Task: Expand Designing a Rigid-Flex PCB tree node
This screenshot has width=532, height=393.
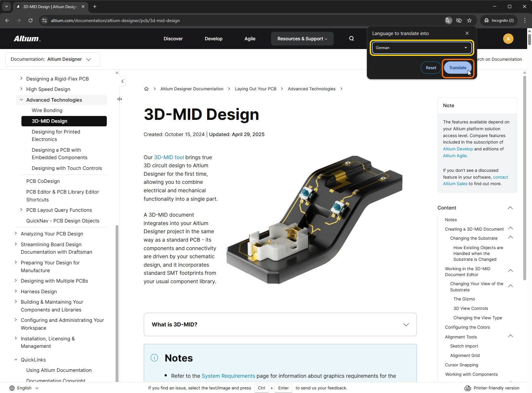Action: [21, 79]
